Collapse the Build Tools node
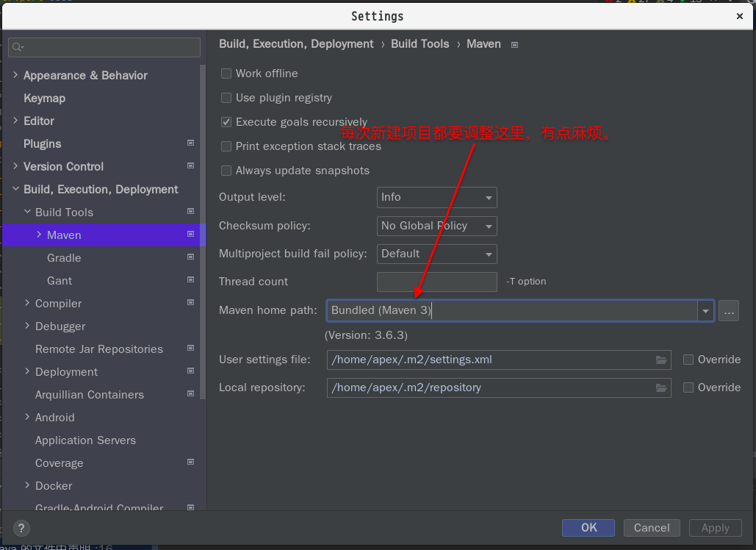The height and width of the screenshot is (550, 756). 27,212
